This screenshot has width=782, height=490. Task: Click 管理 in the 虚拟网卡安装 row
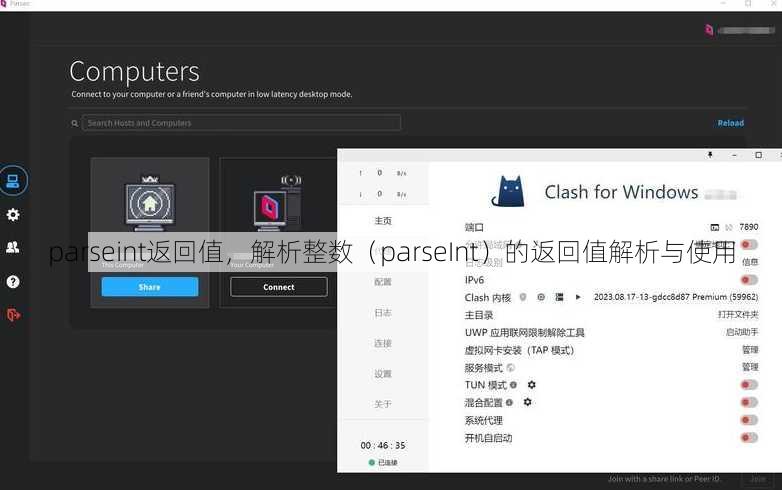tap(750, 350)
